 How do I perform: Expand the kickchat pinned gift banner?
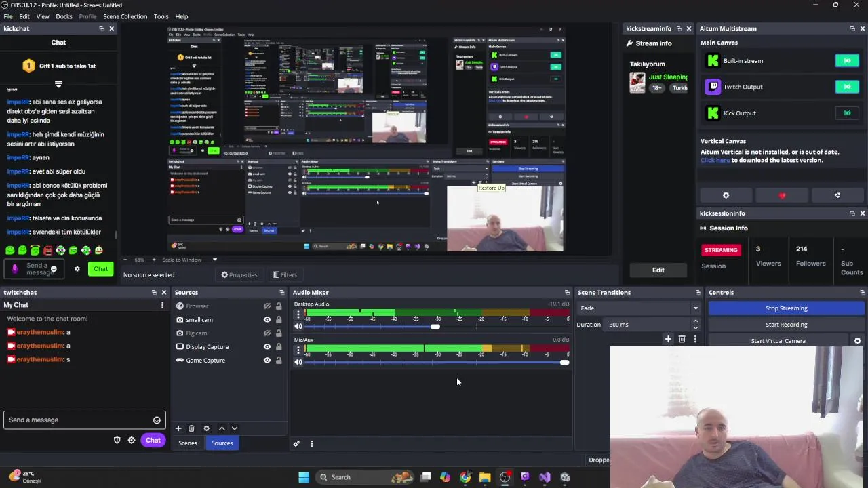58,85
